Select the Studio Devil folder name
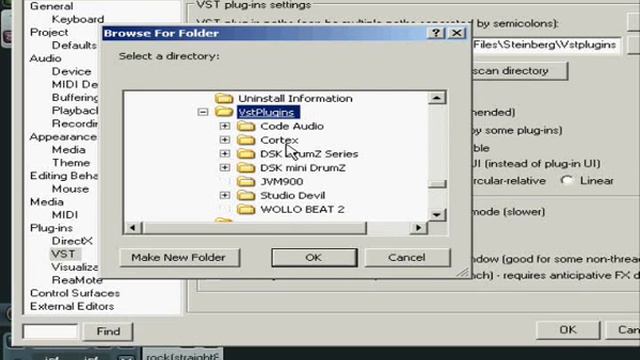 [293, 196]
